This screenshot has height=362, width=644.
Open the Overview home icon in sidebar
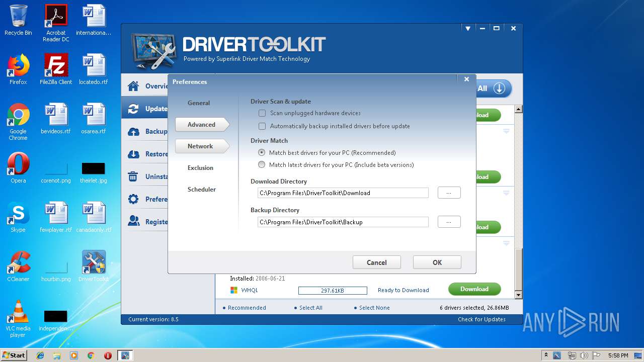[x=133, y=86]
